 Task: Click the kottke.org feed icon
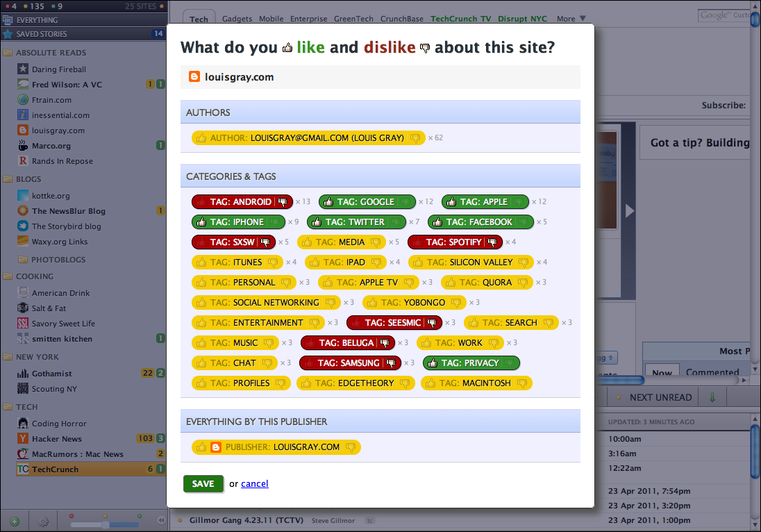[x=23, y=196]
